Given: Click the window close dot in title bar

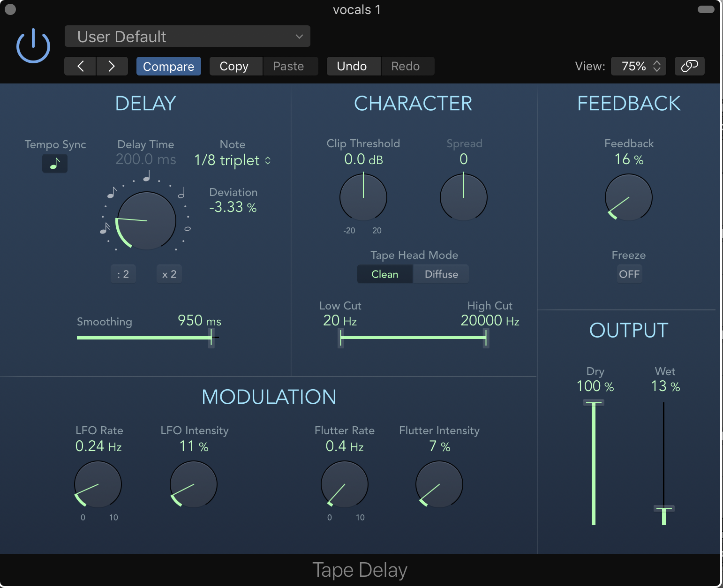Looking at the screenshot, I should click(x=10, y=9).
